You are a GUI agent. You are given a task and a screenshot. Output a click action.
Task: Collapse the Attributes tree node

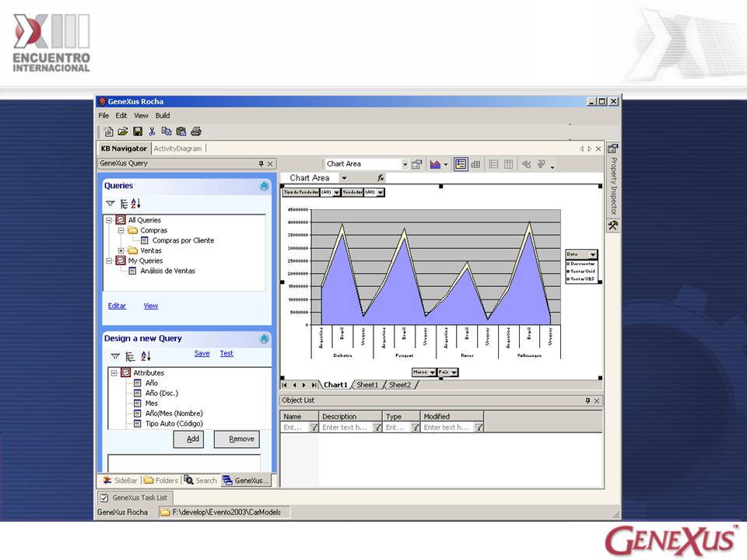pyautogui.click(x=114, y=373)
